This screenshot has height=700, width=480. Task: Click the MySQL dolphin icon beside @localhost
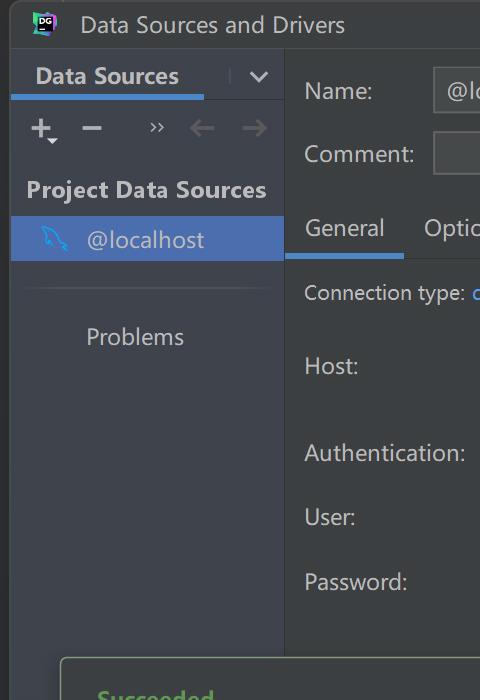coord(54,239)
